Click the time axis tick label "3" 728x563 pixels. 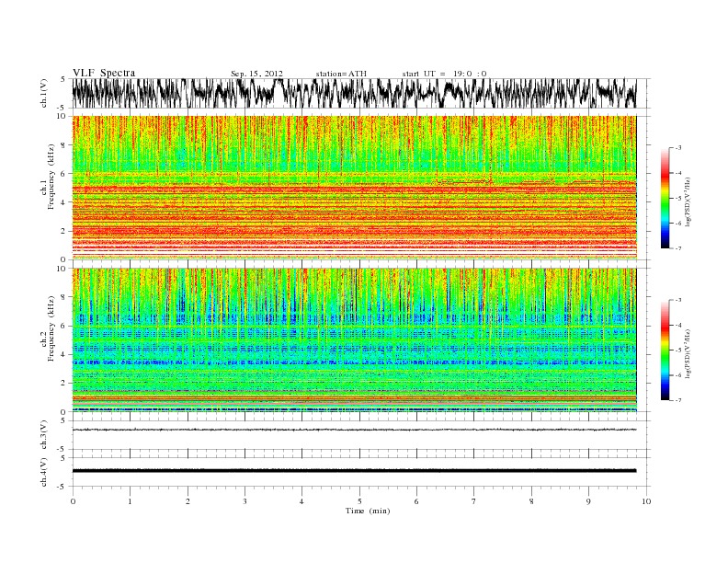[x=245, y=501]
